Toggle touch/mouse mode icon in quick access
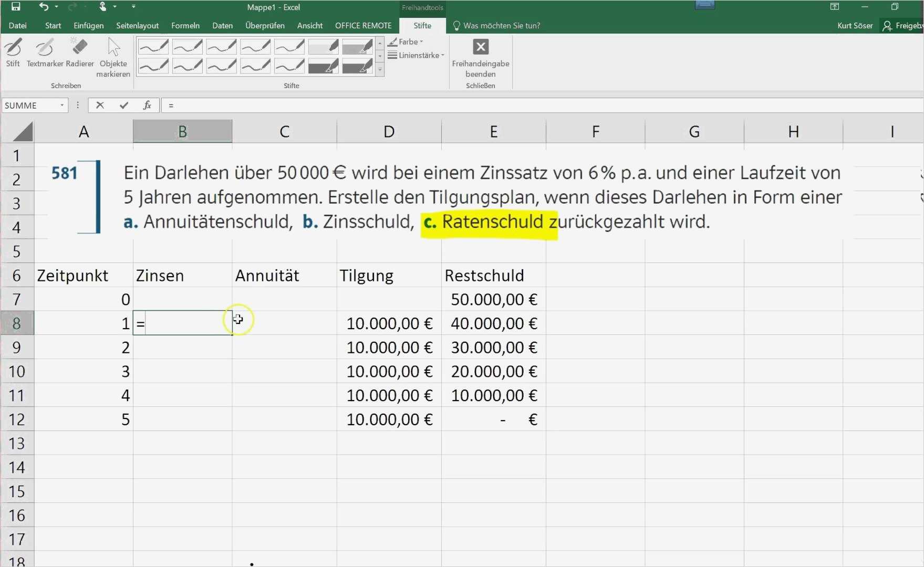Screen dimensions: 924x567 (103, 7)
